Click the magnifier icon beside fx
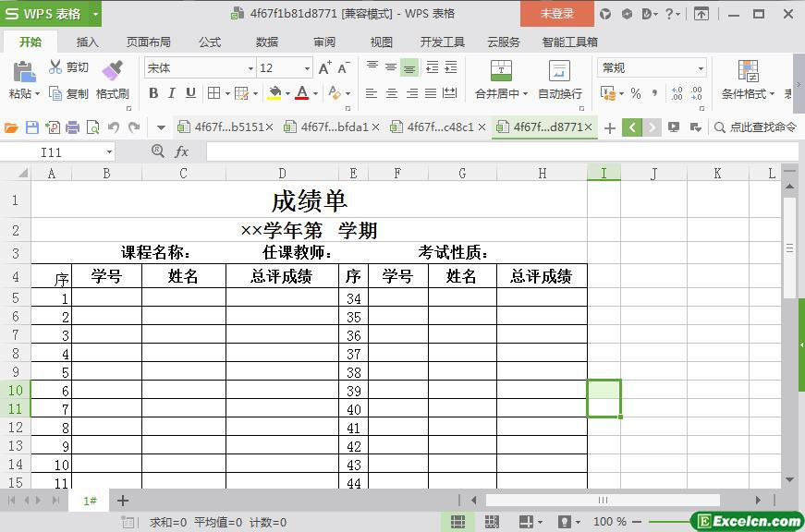The height and width of the screenshot is (532, 805). 158,151
